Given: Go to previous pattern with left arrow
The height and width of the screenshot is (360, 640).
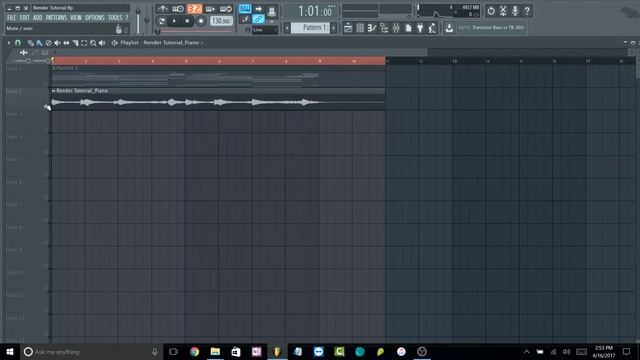Looking at the screenshot, I should (287, 28).
